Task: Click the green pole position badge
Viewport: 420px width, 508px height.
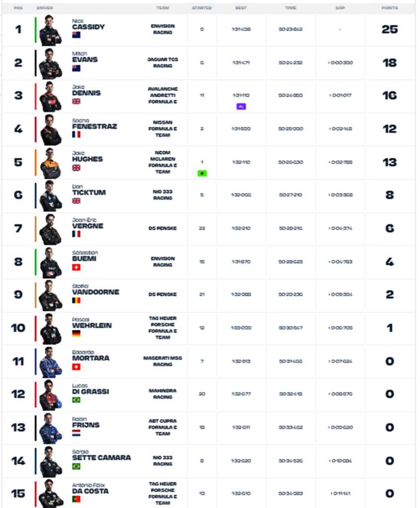Action: click(202, 173)
